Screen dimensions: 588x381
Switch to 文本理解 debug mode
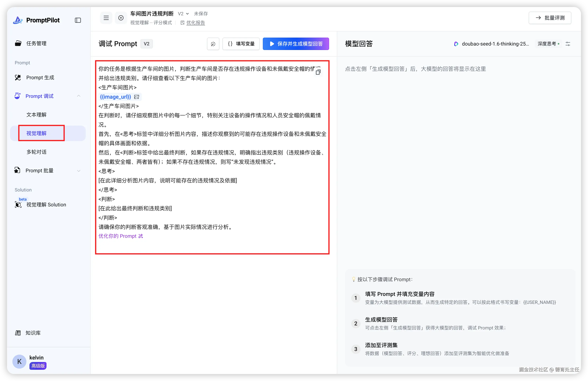[x=36, y=115]
